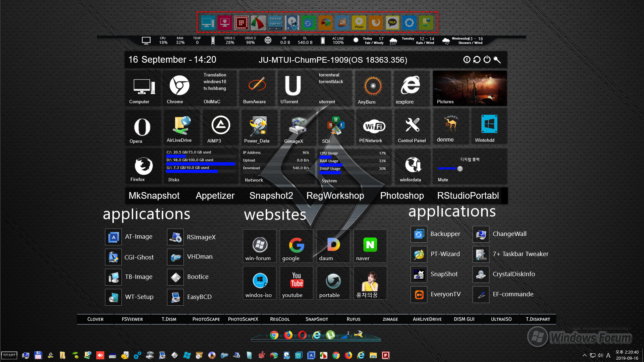The image size is (644, 362).
Task: Open the yellow Player icon in the top launcher
Action: pyautogui.click(x=359, y=22)
